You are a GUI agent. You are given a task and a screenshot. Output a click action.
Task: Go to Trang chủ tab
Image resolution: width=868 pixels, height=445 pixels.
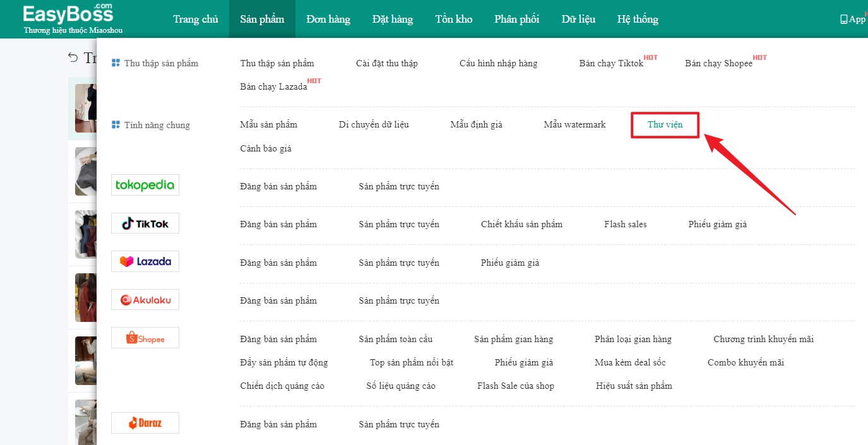click(196, 19)
